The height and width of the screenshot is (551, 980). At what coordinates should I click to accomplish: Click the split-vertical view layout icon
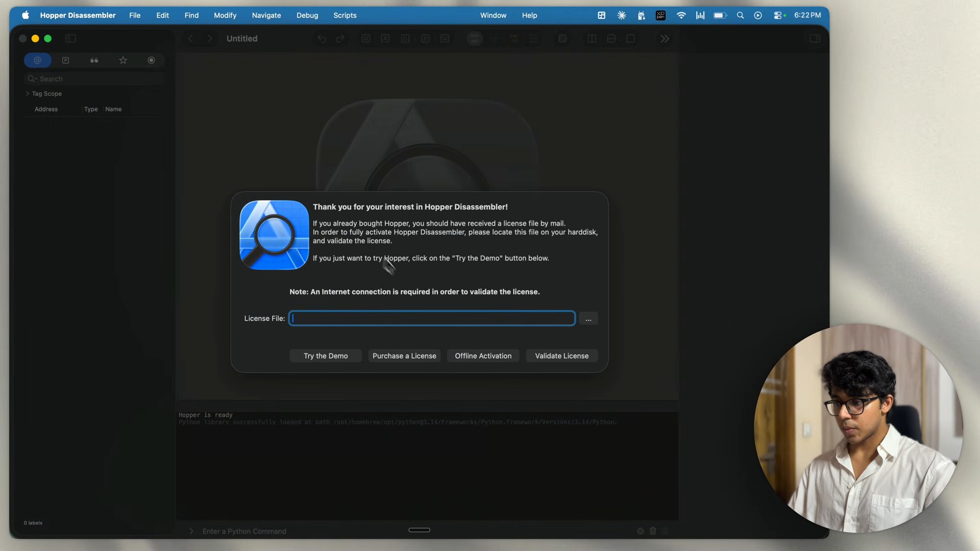pos(592,38)
